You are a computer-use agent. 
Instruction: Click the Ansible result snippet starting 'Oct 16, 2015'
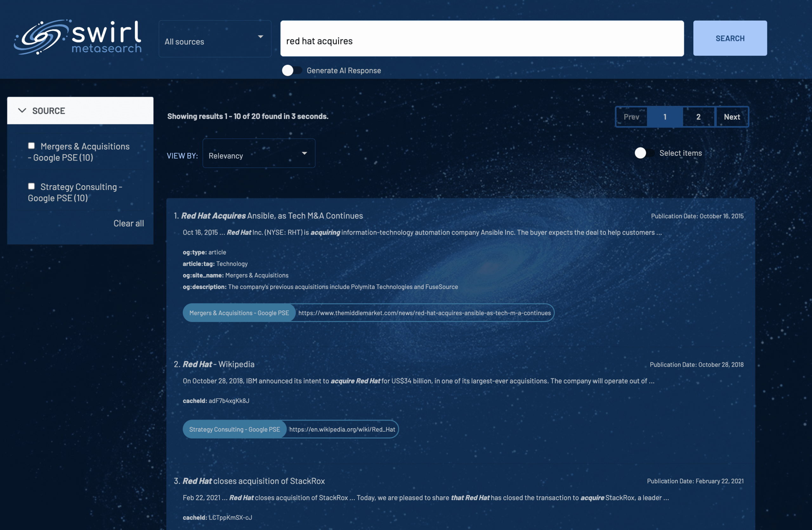coord(422,232)
